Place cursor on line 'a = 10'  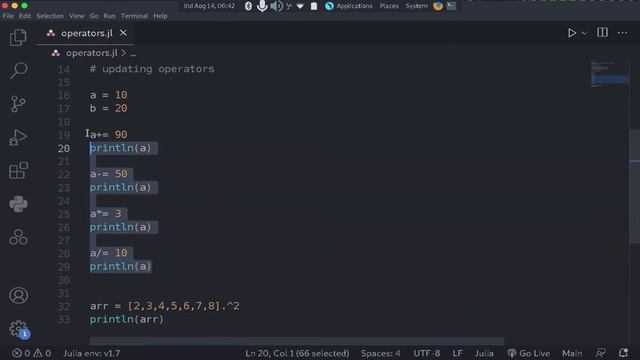point(109,95)
